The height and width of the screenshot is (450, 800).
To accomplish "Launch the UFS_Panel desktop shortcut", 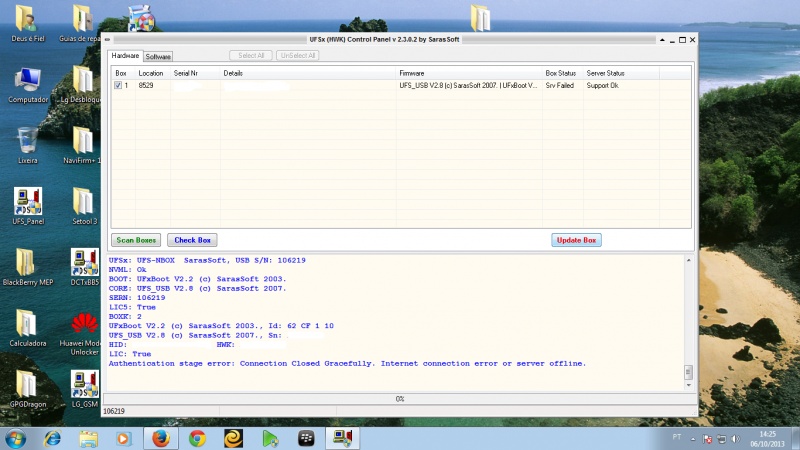I will click(x=28, y=206).
